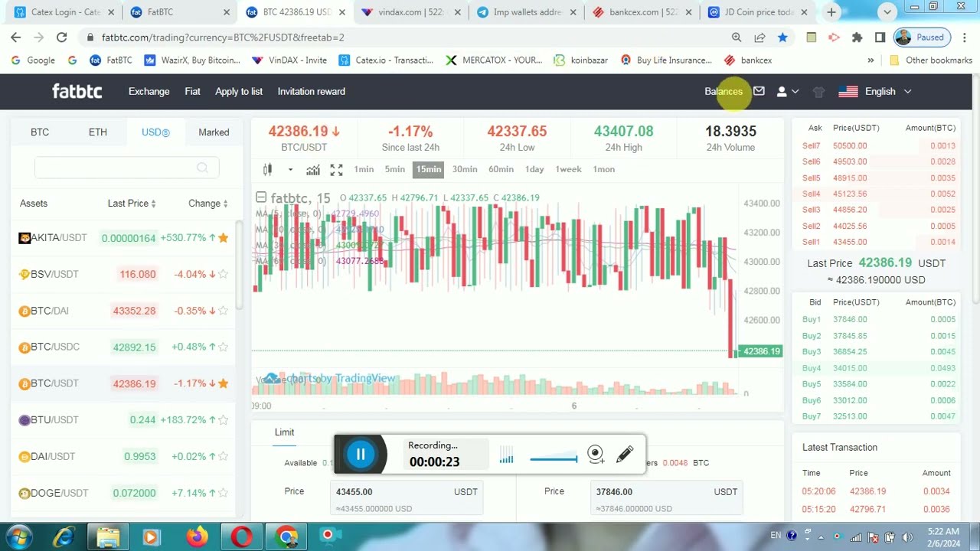Switch the chart to fullscreen mode
This screenshot has width=980, height=551.
click(x=336, y=169)
